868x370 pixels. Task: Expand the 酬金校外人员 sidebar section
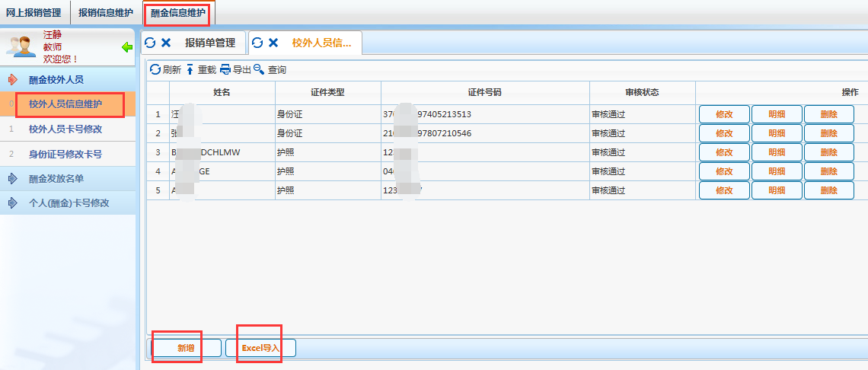point(13,79)
